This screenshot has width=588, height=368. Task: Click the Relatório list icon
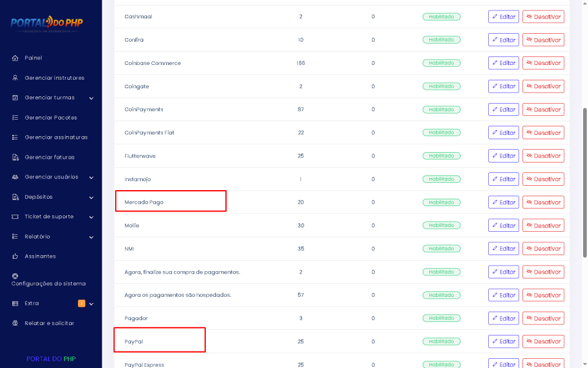tap(15, 237)
